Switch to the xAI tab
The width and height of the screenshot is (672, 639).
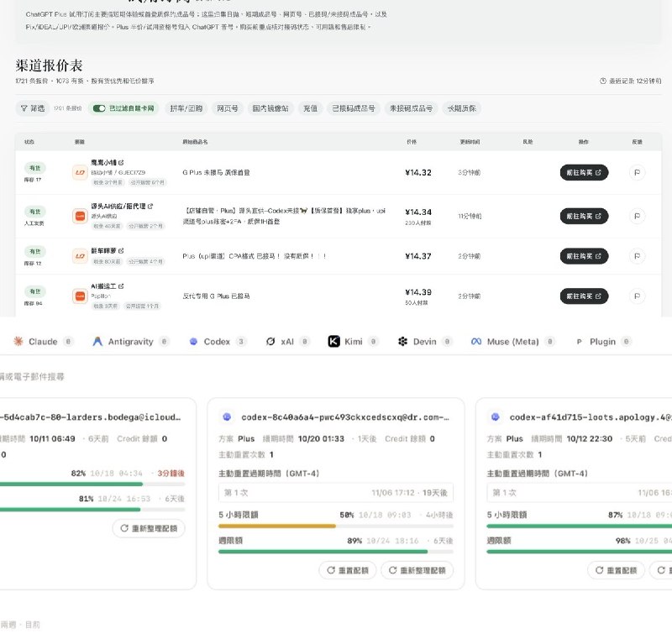click(x=287, y=342)
